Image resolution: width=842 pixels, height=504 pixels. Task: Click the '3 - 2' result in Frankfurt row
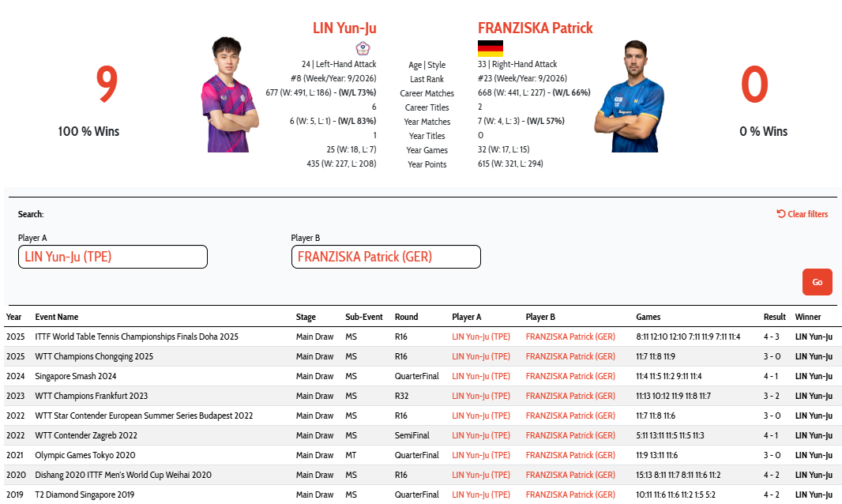[772, 396]
